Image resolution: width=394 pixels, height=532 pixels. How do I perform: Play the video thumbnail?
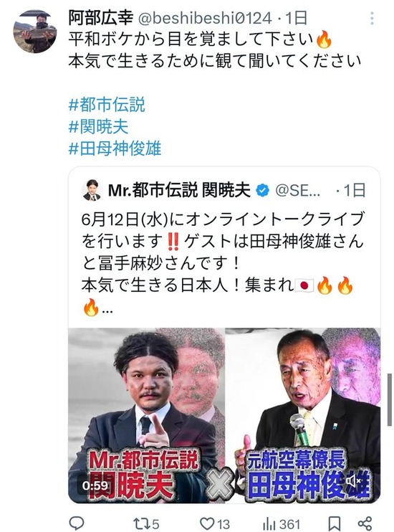pos(224,415)
